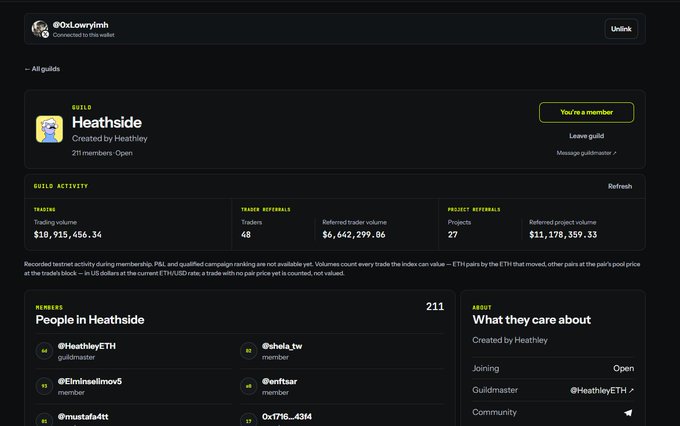Open Message guildmaster link
Screen dimensions: 680x426
pos(586,153)
